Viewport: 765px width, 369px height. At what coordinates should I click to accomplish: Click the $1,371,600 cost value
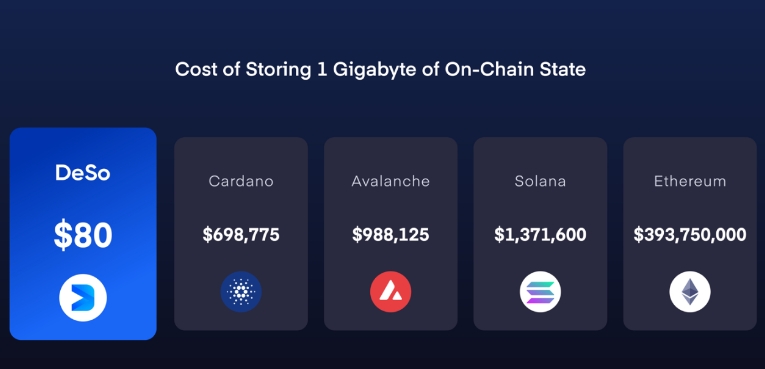click(540, 235)
